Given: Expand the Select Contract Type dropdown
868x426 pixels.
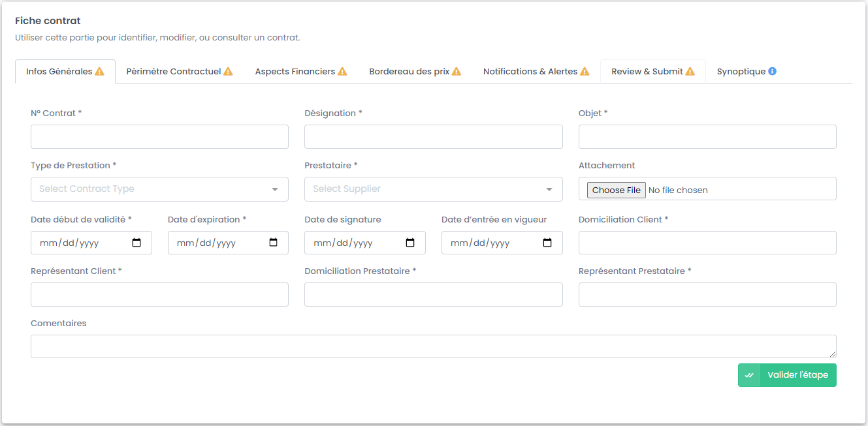Looking at the screenshot, I should point(159,189).
